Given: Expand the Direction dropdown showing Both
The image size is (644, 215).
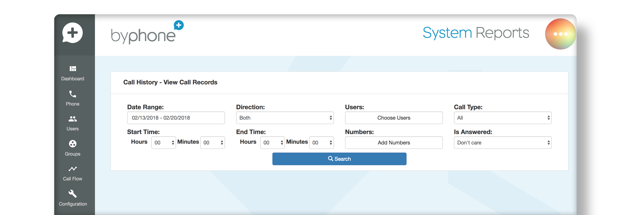Looking at the screenshot, I should (x=285, y=118).
